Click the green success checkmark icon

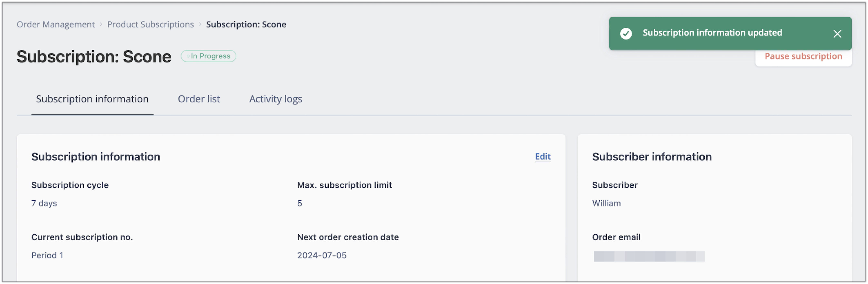[626, 33]
